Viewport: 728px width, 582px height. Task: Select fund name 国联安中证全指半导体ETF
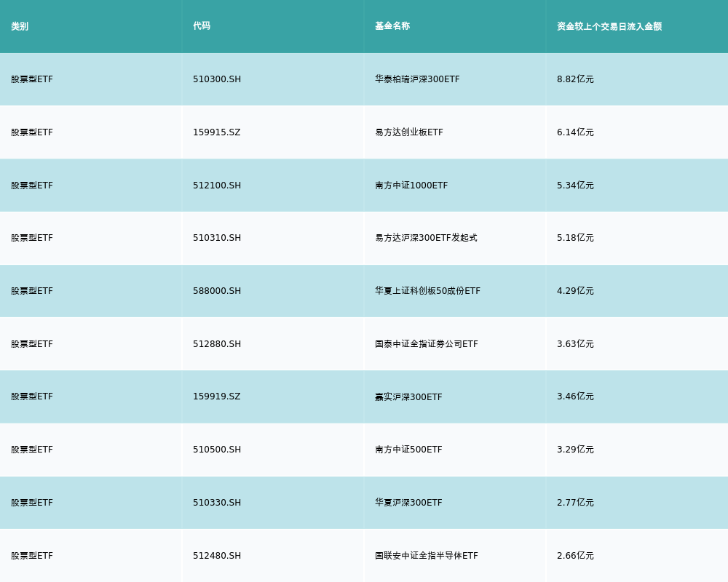pyautogui.click(x=426, y=556)
